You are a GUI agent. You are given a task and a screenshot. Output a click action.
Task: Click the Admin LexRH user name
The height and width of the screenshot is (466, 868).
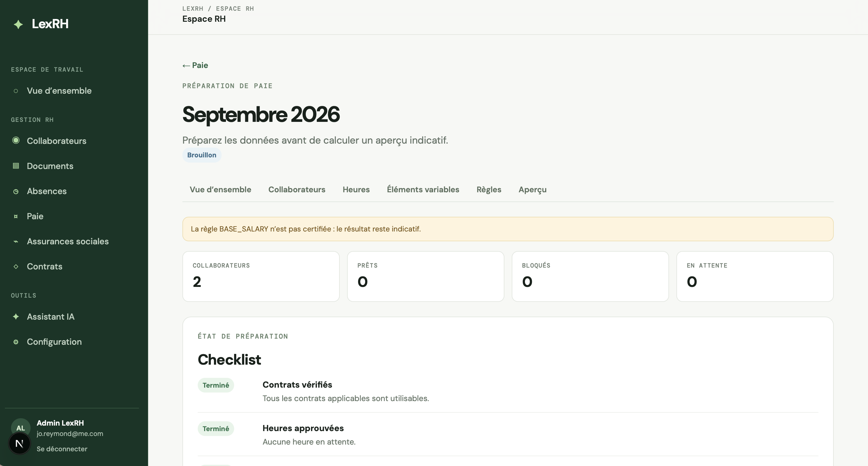(60, 423)
